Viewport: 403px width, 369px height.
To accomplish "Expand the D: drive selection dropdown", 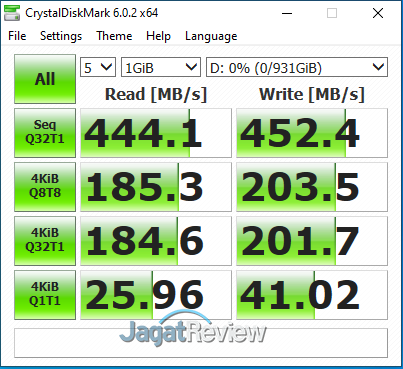I will pyautogui.click(x=297, y=67).
